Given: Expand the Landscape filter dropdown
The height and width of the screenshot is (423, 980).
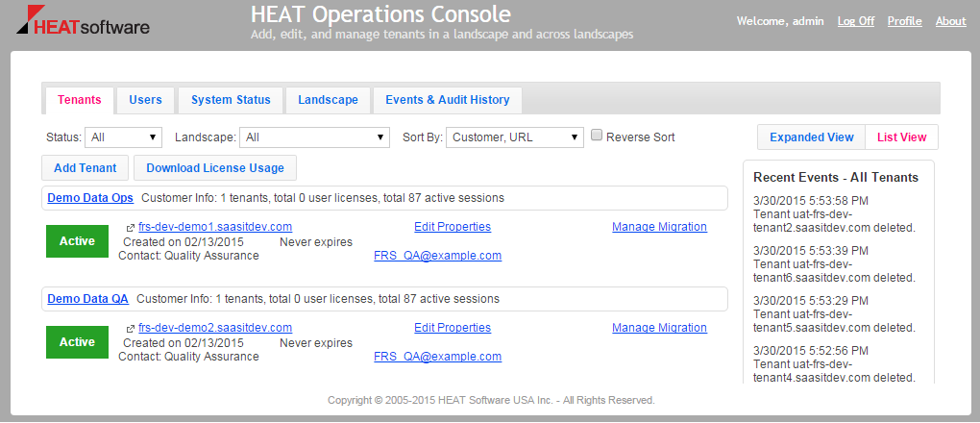Looking at the screenshot, I should click(314, 137).
